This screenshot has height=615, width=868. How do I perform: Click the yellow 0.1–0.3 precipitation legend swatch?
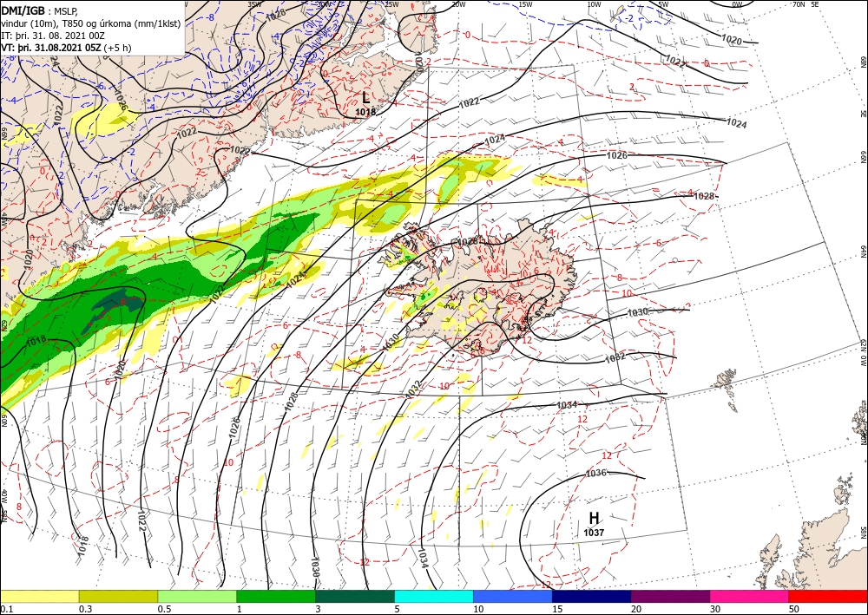click(x=39, y=596)
